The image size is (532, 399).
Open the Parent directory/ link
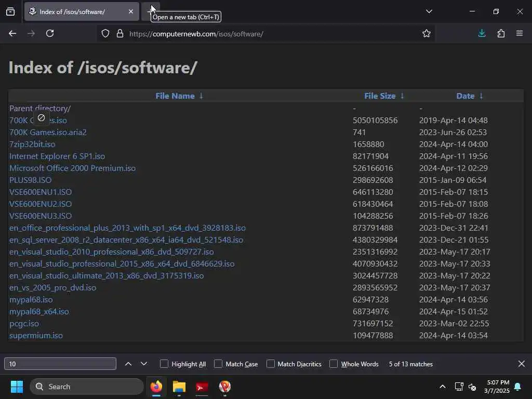(x=39, y=109)
